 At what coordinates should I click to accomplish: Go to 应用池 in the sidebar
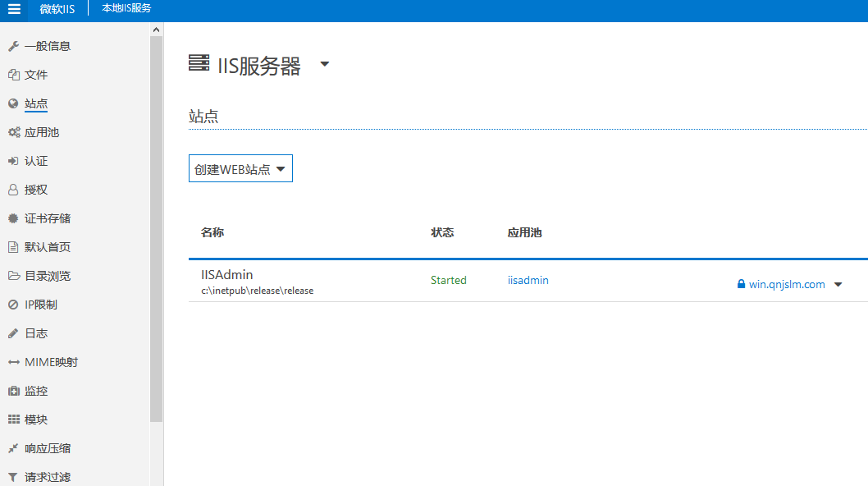coord(42,132)
